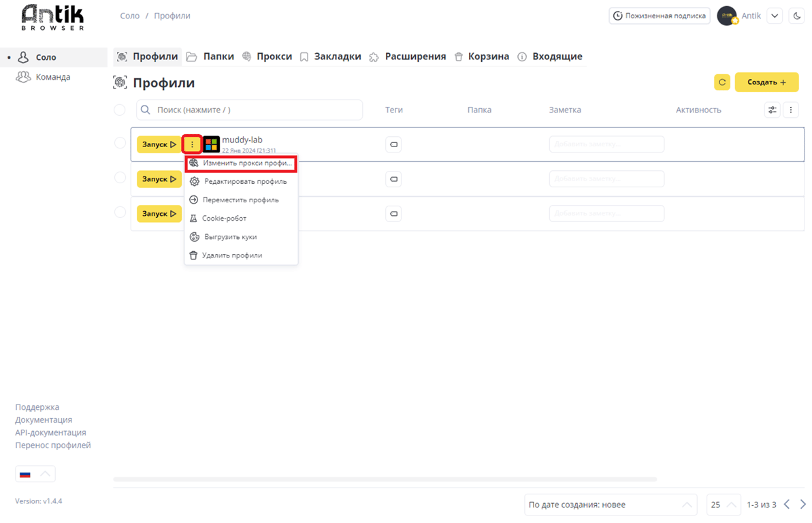Screen dimensions: 812x523
Task: Click the horizontal scrollbar at bottom
Action: pos(385,479)
